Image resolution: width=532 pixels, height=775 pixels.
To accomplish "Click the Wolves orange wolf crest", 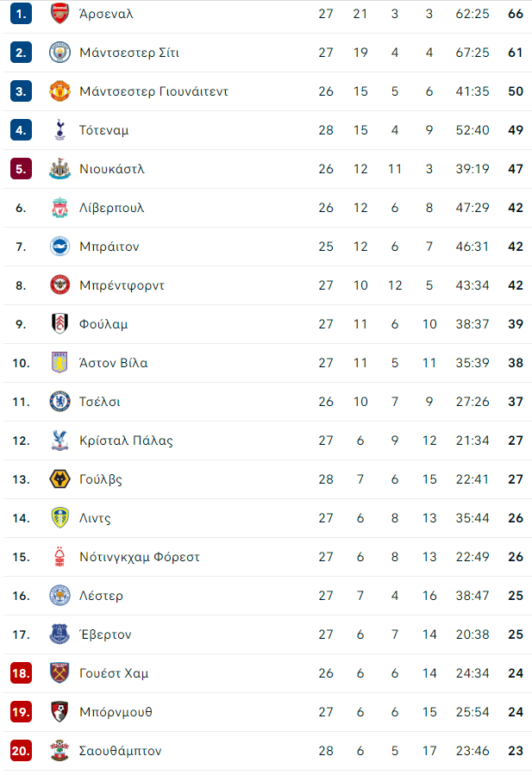I will (x=59, y=479).
